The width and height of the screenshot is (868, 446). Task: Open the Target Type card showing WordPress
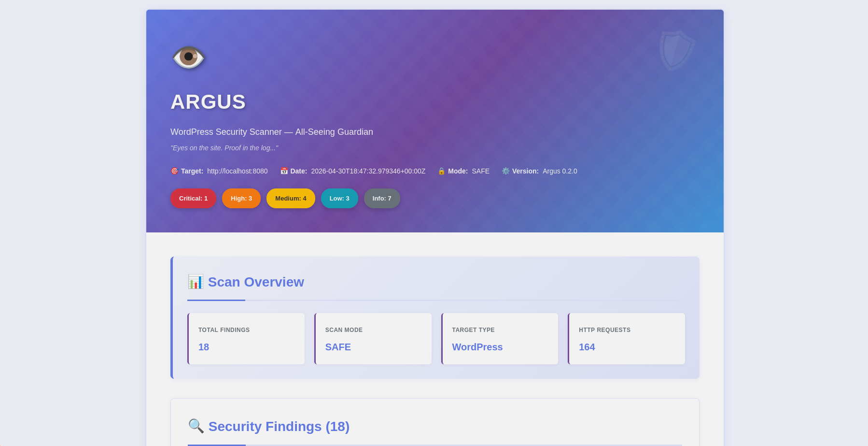(500, 339)
